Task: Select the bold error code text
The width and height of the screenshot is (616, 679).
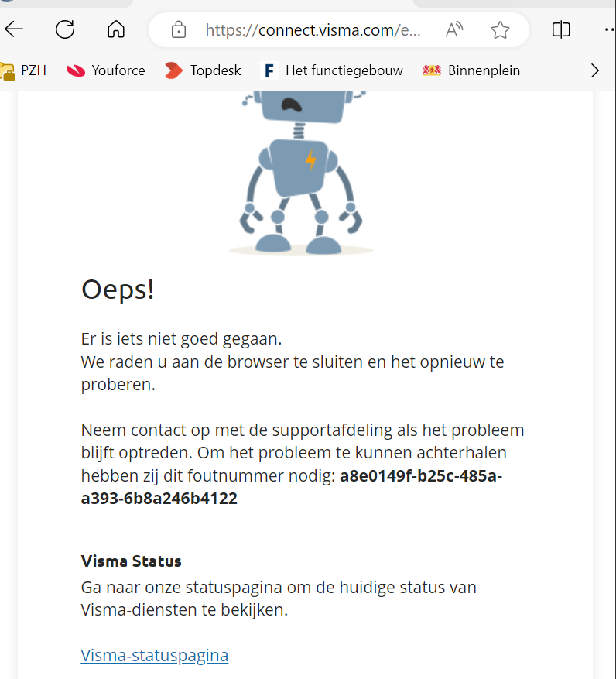Action: 291,487
